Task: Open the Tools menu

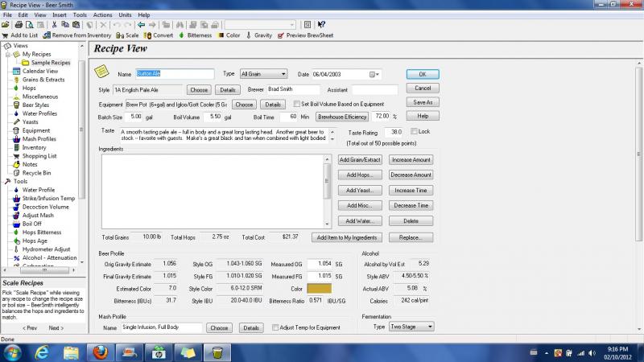Action: click(80, 14)
